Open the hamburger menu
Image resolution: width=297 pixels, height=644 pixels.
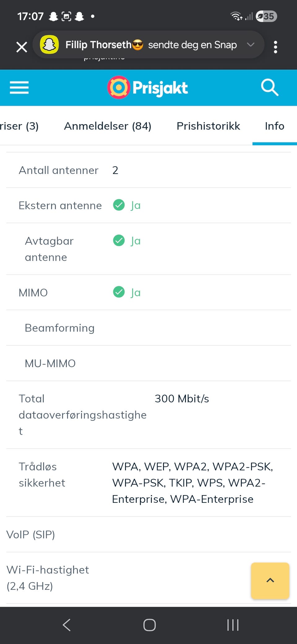[x=19, y=88]
